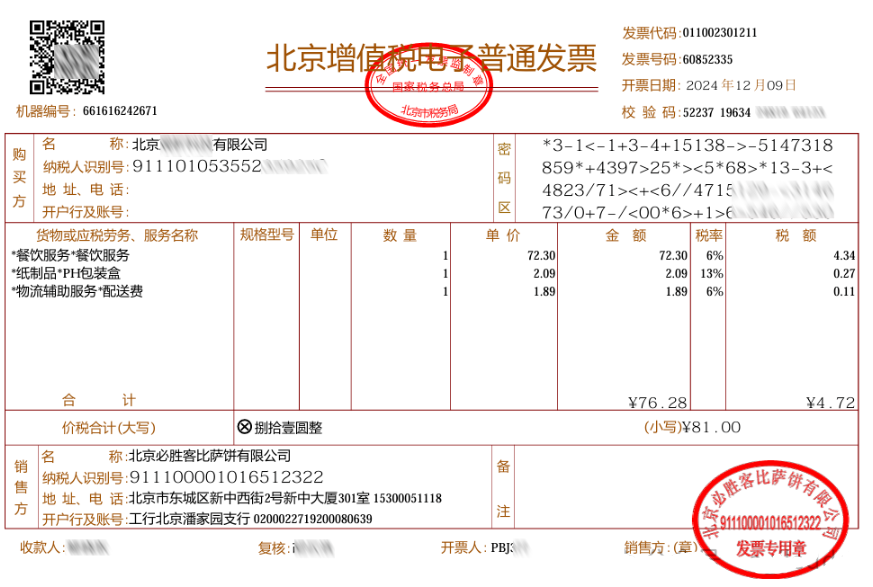Select invoice code 011002301211
Screen dimensions: 873x587
tap(720, 33)
